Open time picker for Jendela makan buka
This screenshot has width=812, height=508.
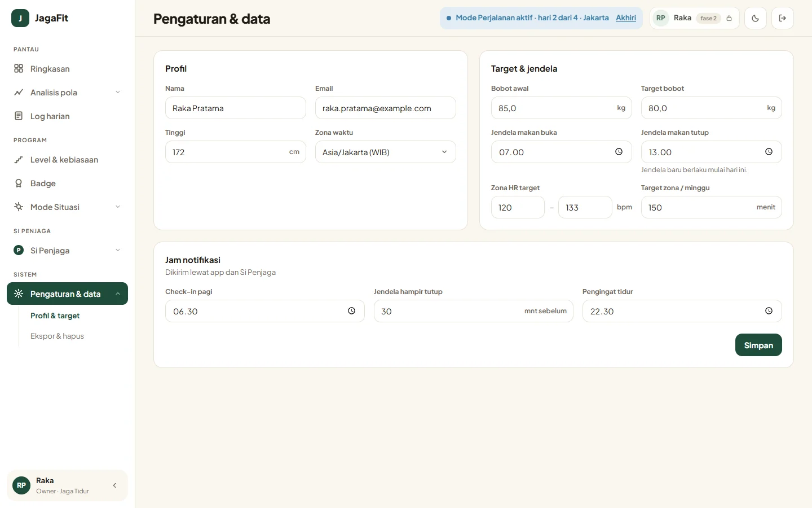click(x=619, y=152)
